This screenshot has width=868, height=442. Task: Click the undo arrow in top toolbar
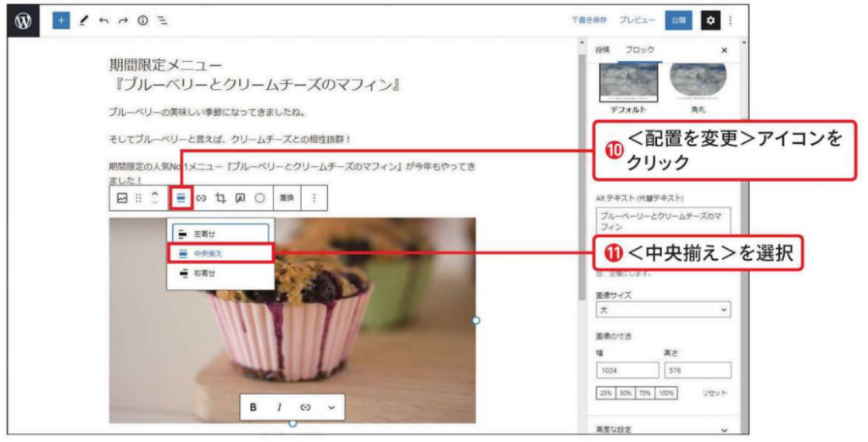(x=103, y=21)
